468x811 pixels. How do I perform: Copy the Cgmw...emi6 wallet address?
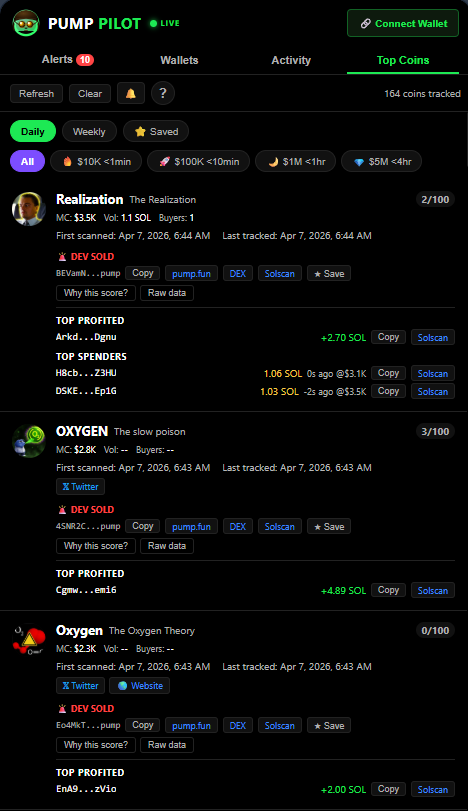388,590
